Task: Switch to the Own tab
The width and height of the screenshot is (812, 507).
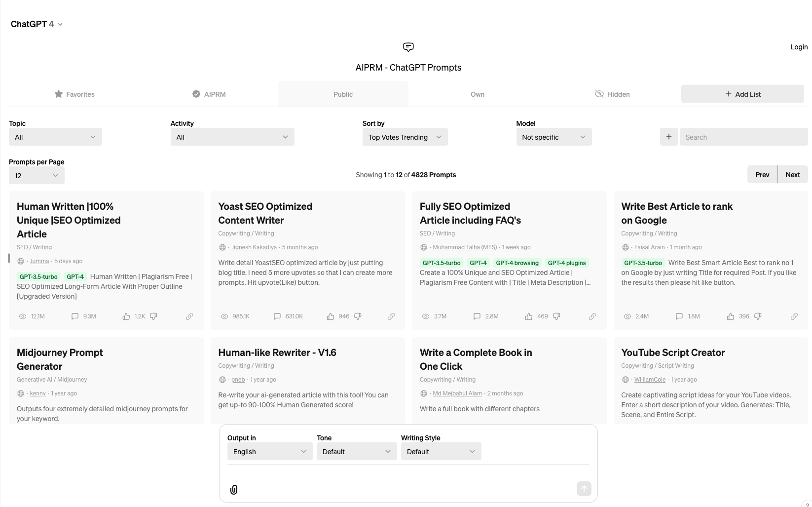Action: pyautogui.click(x=477, y=94)
